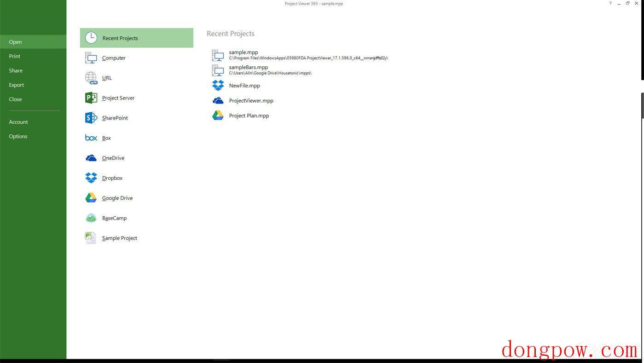The height and width of the screenshot is (363, 644).
Task: Choose the Box source label
Action: click(x=106, y=138)
